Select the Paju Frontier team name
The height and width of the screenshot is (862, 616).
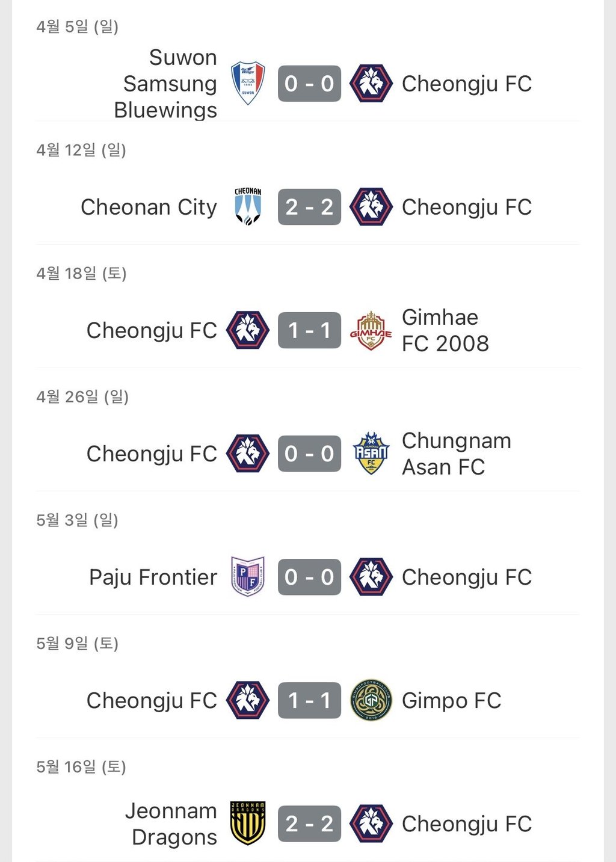tap(153, 577)
